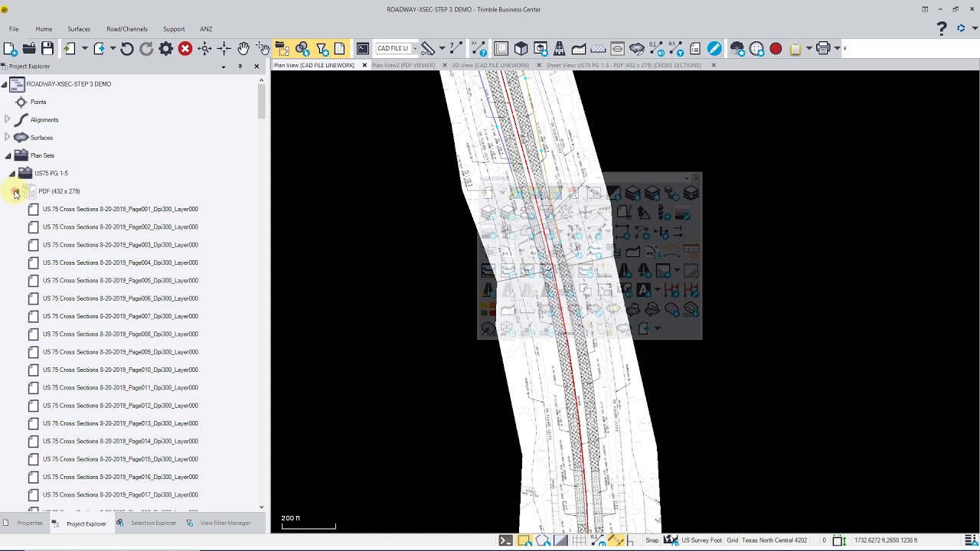Screen dimensions: 980x551
Task: Click the blue pencil edit icon
Action: (x=714, y=48)
